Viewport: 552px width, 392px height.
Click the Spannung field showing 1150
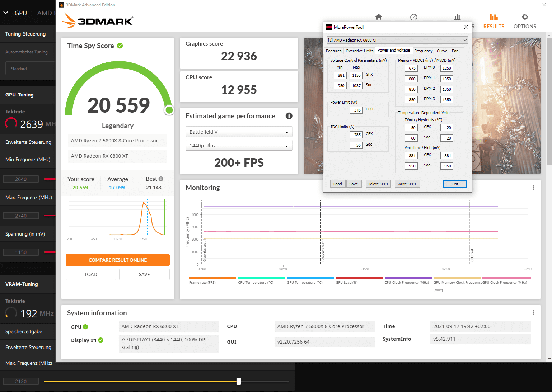pyautogui.click(x=21, y=252)
